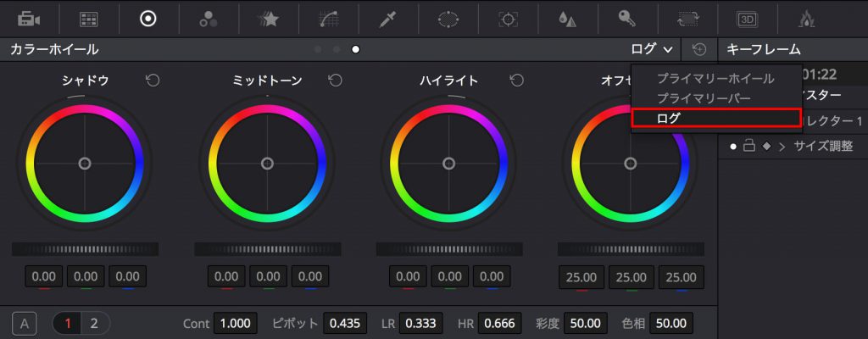Open the Power Window palette

coord(448,19)
